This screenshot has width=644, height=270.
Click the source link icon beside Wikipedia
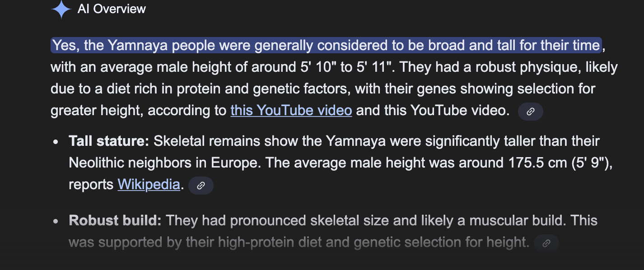pos(201,186)
